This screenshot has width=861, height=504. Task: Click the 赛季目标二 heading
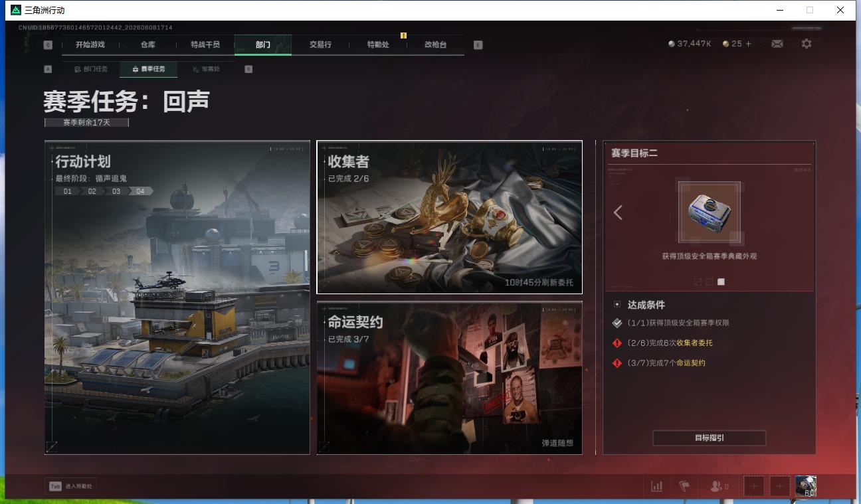[634, 153]
